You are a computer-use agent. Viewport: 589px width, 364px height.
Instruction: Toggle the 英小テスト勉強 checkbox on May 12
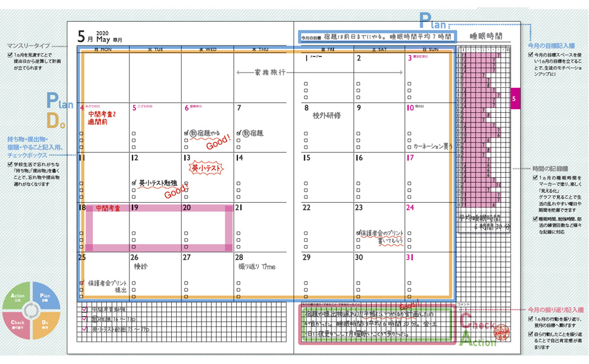[x=134, y=183]
